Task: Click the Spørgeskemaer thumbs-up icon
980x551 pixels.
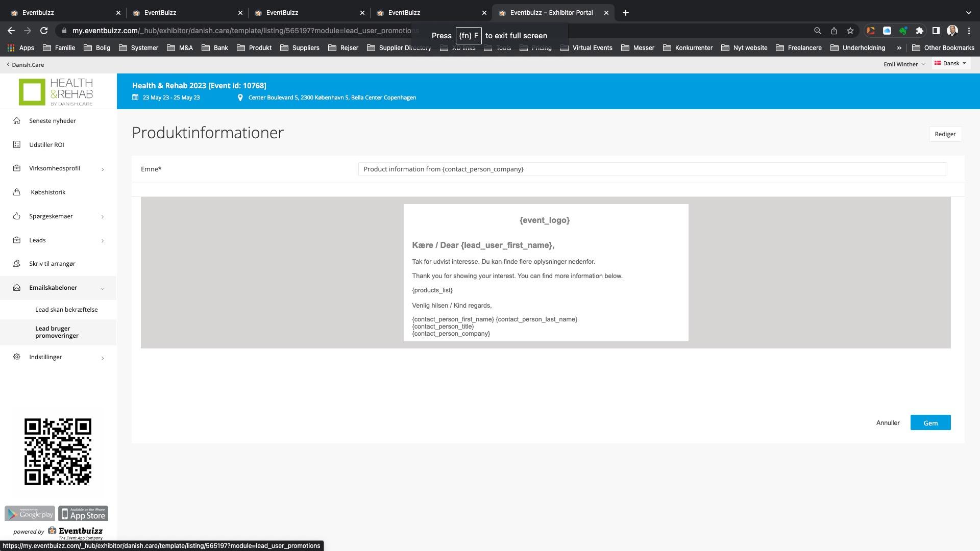Action: click(x=17, y=216)
